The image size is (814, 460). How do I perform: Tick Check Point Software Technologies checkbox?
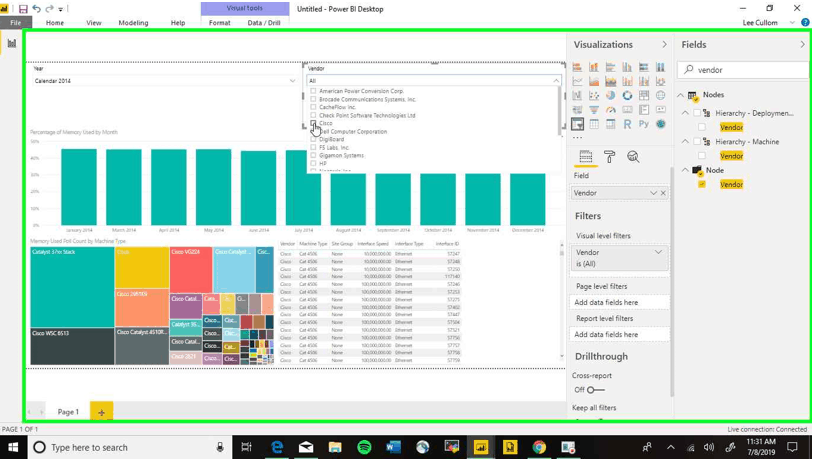313,115
